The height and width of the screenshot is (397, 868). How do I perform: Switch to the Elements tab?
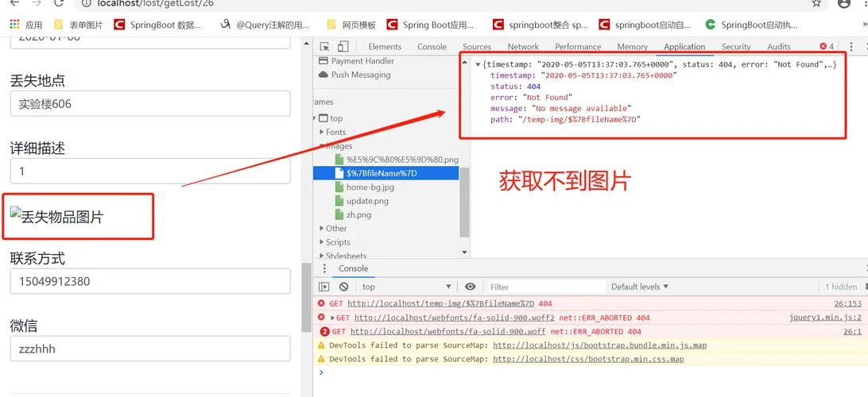click(x=385, y=46)
